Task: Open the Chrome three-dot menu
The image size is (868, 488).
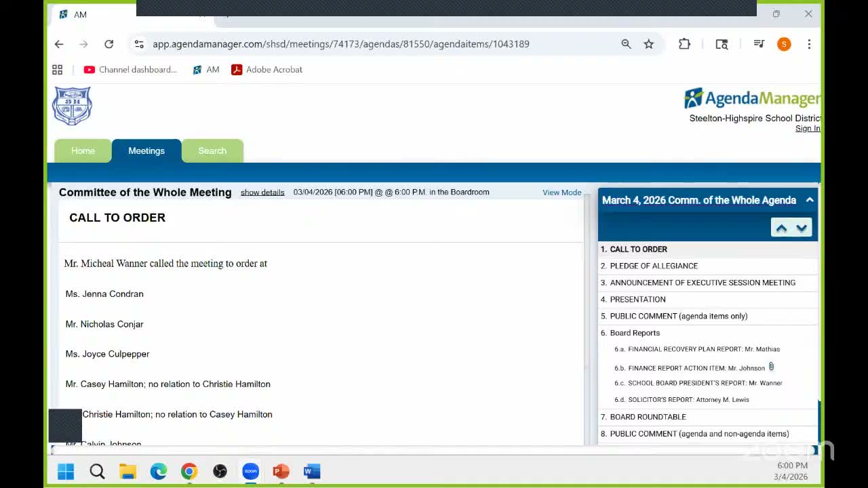Action: point(809,44)
